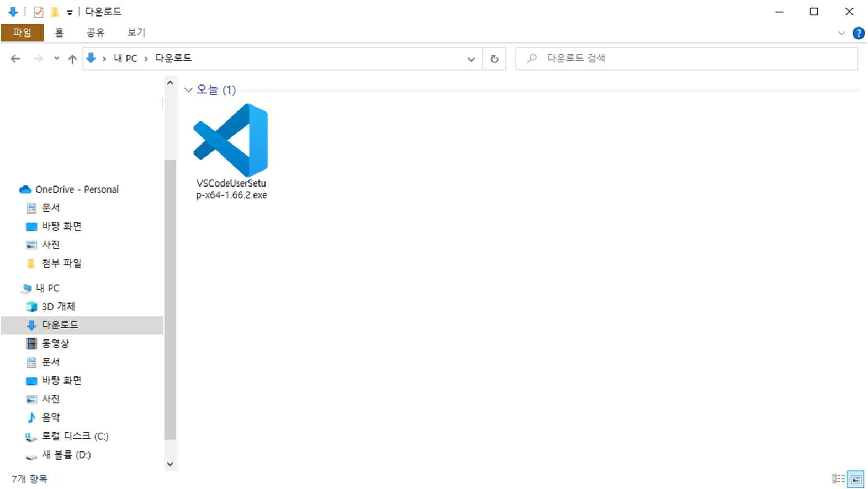Click the VSCodeUserSetup-x64-1.66.2.exe file name

click(231, 189)
